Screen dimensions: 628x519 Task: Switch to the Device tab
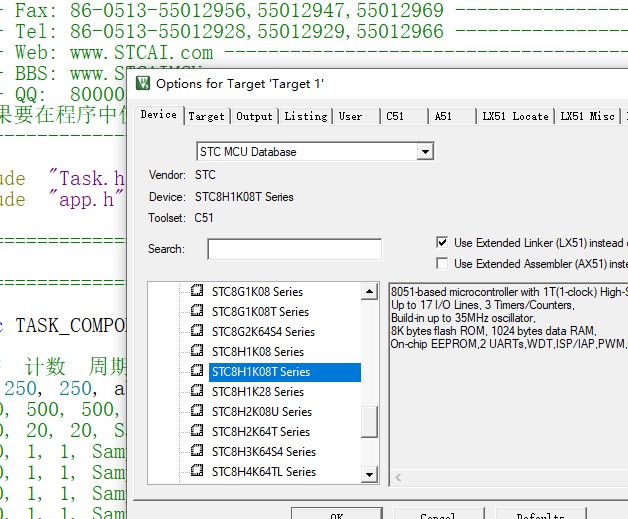159,115
